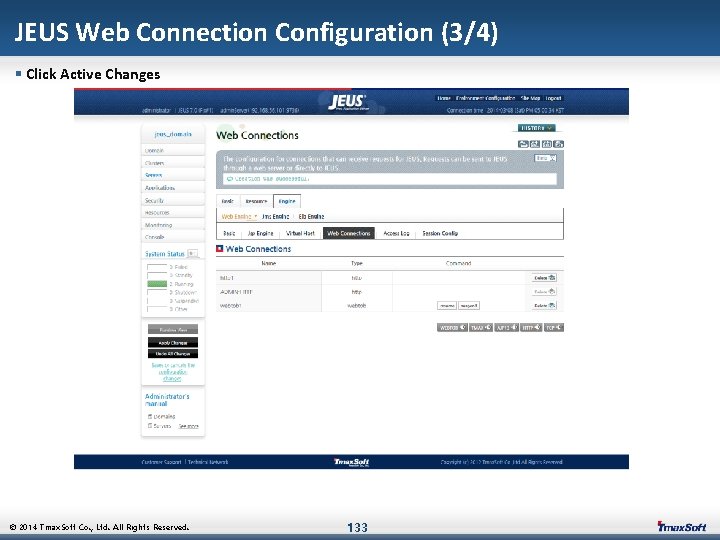Open Resources in the left sidebar

[x=173, y=213]
